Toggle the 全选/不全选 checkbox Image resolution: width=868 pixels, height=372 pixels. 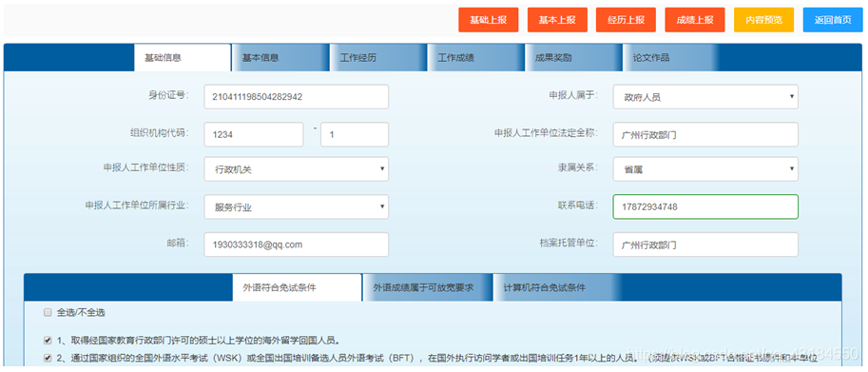click(48, 313)
